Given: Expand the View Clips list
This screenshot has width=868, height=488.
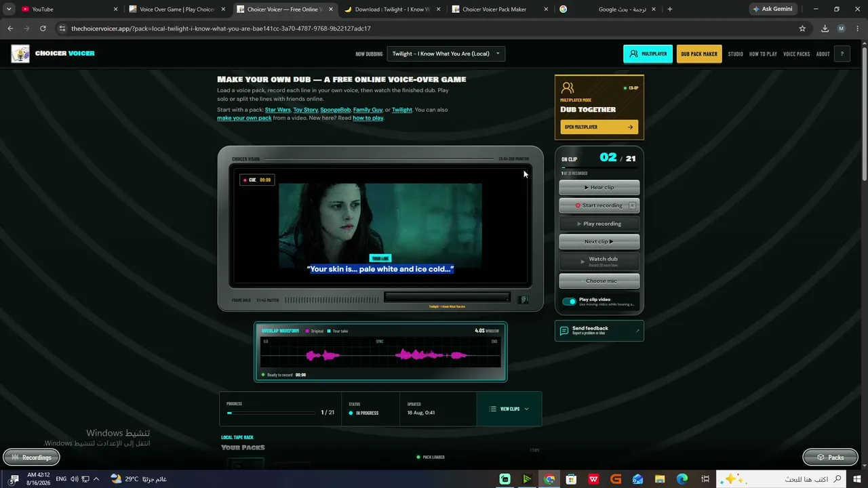Looking at the screenshot, I should point(509,409).
